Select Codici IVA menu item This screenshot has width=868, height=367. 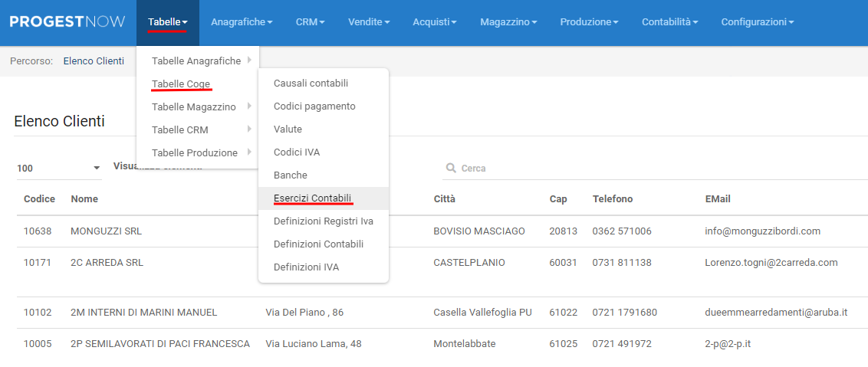[297, 152]
